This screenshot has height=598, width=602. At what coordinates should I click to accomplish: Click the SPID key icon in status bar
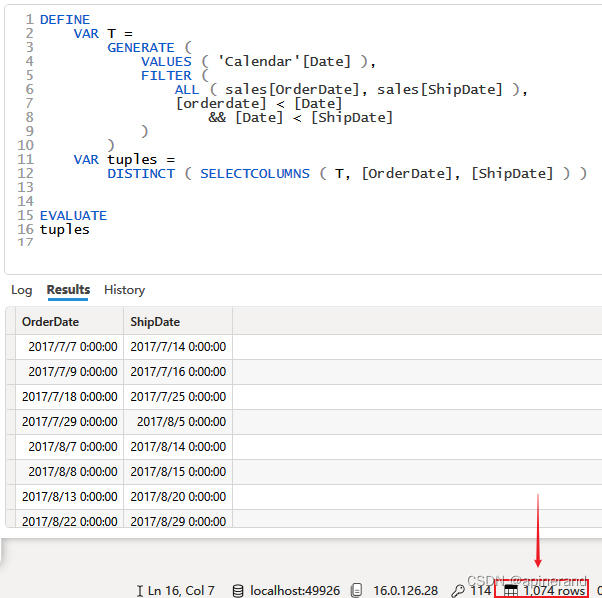(458, 591)
